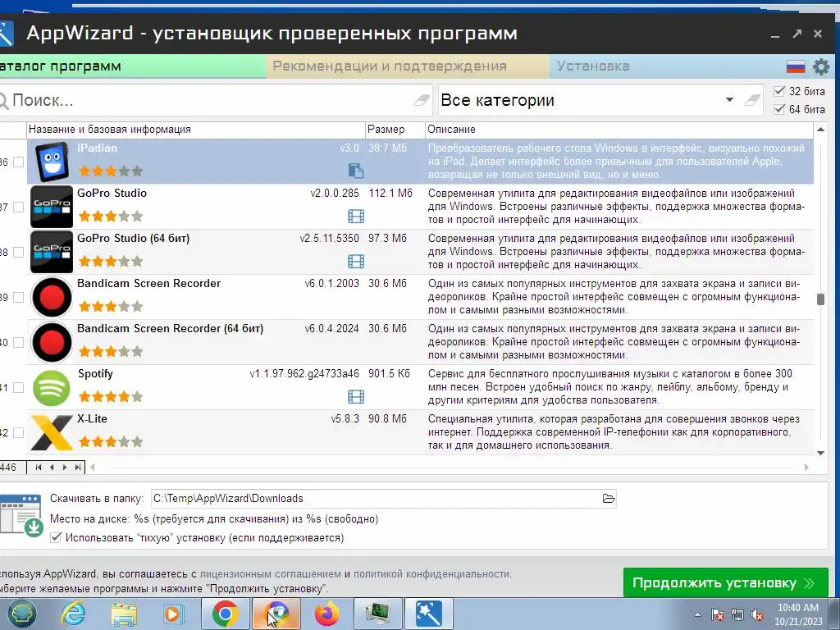The image size is (840, 630).
Task: Click the Action Center flag tray icon
Action: coord(717,615)
